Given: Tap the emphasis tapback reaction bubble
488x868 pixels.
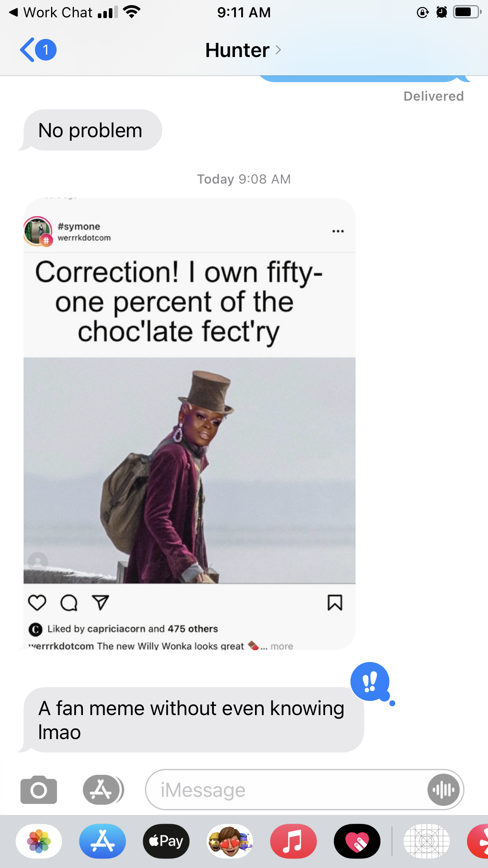Looking at the screenshot, I should (370, 682).
